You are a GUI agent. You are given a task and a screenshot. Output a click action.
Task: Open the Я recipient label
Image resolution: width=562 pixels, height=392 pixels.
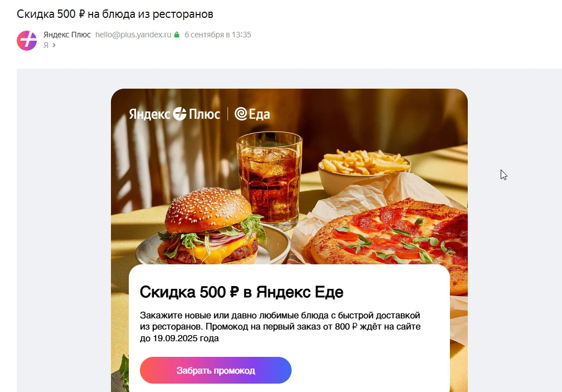coord(46,45)
